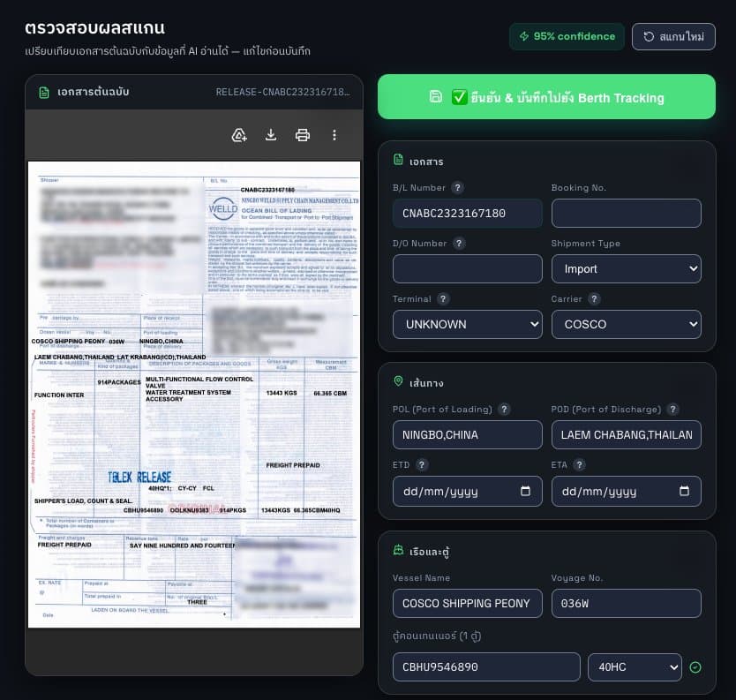Viewport: 736px width, 700px height.
Task: Open the Carrier dropdown showing COSCO
Action: (x=627, y=325)
